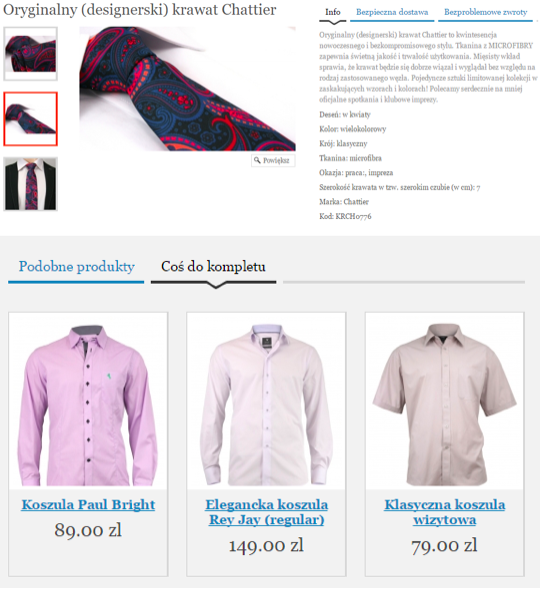
Task: Open the Bezproblemowe zwroty tab
Action: [x=485, y=12]
